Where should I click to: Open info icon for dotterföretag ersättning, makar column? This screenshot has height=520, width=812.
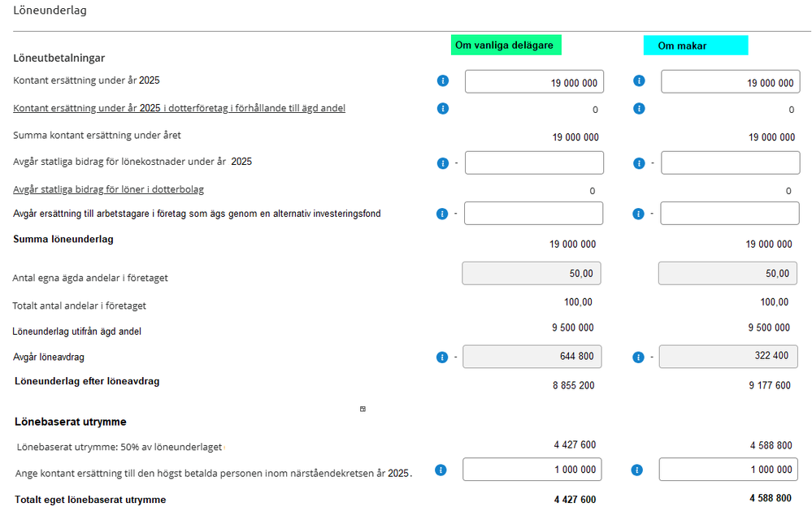[x=639, y=108]
